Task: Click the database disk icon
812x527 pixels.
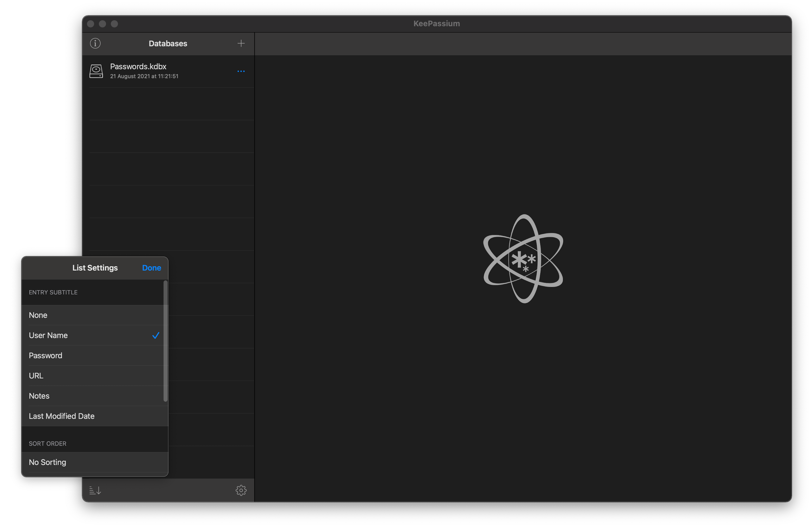Action: [x=96, y=71]
